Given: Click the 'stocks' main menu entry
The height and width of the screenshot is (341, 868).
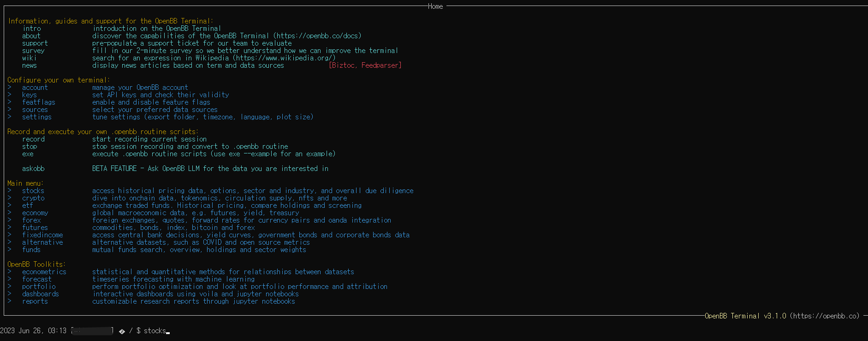Looking at the screenshot, I should pyautogui.click(x=33, y=191).
